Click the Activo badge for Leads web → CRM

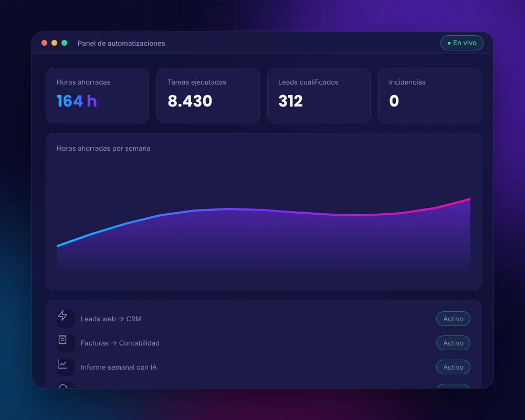tap(453, 319)
